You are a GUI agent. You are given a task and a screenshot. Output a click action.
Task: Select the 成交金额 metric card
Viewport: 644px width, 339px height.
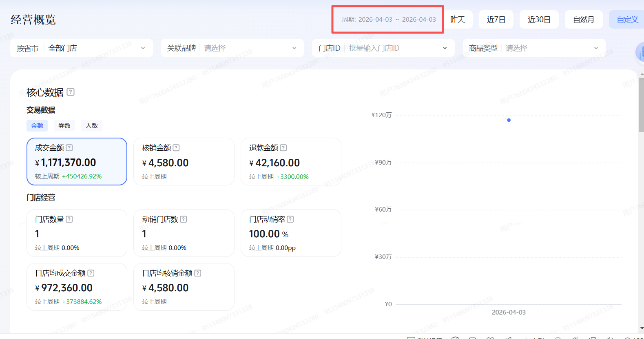(x=77, y=161)
